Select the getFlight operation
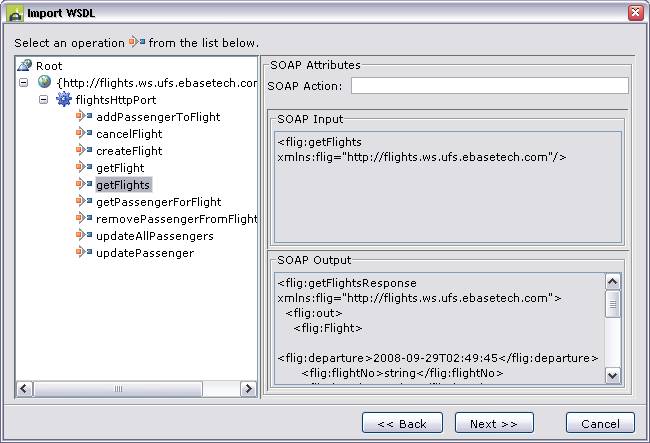 [x=120, y=168]
